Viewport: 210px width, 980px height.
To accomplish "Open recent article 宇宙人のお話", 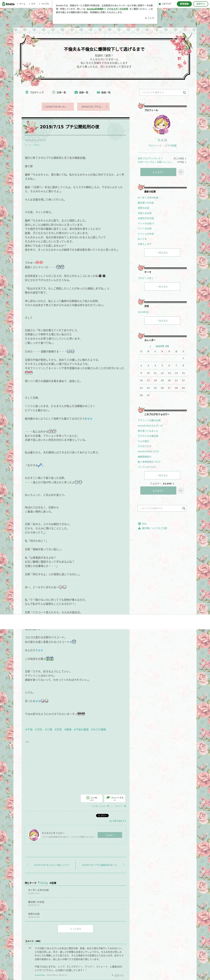I will pyautogui.click(x=144, y=213).
